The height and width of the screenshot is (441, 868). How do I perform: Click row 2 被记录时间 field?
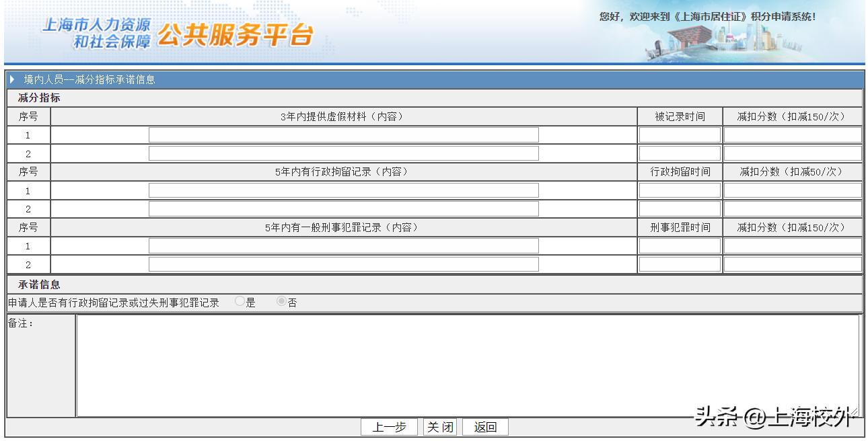(680, 154)
